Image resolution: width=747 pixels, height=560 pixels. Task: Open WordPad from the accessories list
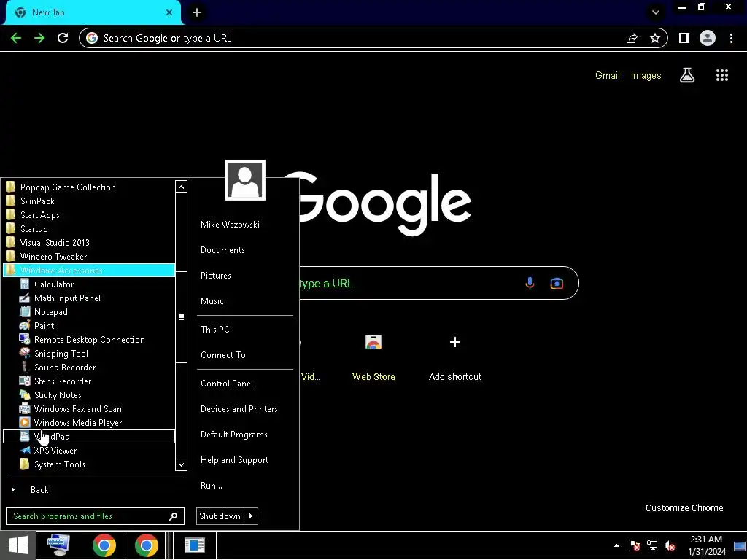(88, 436)
